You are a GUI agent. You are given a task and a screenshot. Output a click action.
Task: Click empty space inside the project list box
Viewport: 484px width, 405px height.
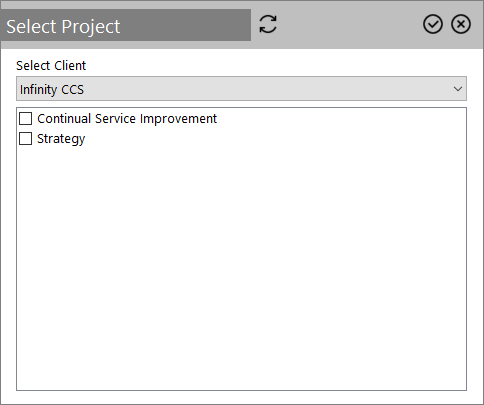click(x=241, y=267)
